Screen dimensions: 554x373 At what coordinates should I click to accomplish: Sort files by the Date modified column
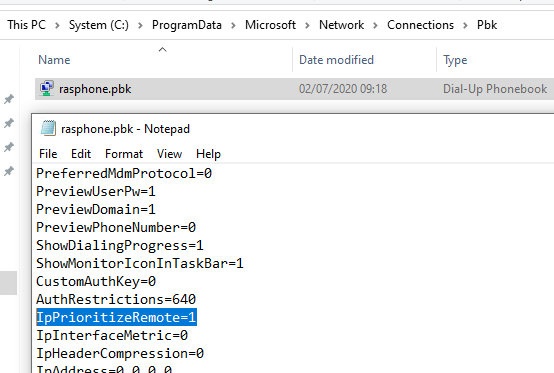336,60
